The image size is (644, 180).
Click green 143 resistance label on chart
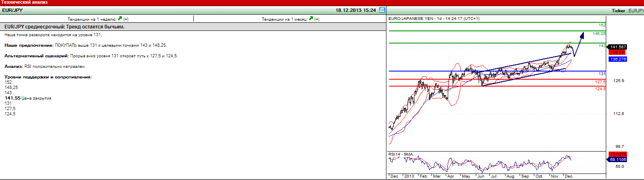click(x=602, y=46)
